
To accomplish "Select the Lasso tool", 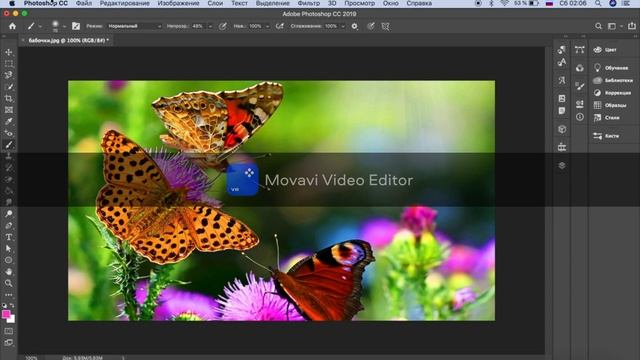I will point(9,75).
